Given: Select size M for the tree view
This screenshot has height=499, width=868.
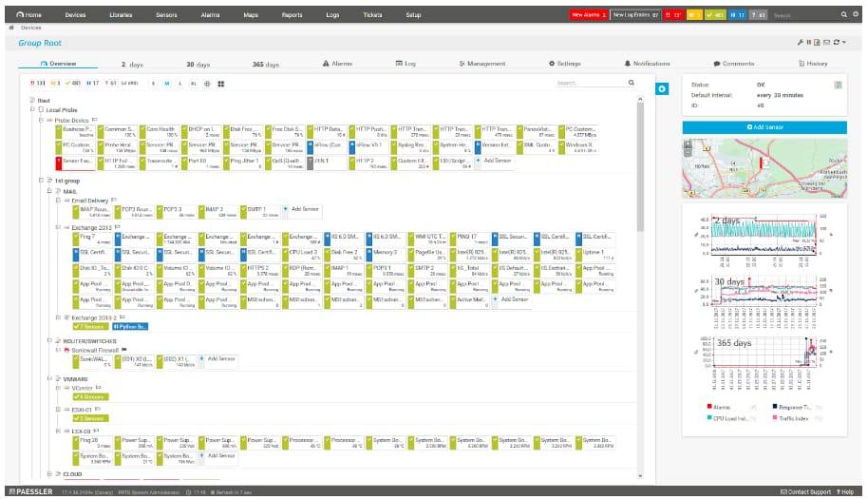Looking at the screenshot, I should (166, 84).
